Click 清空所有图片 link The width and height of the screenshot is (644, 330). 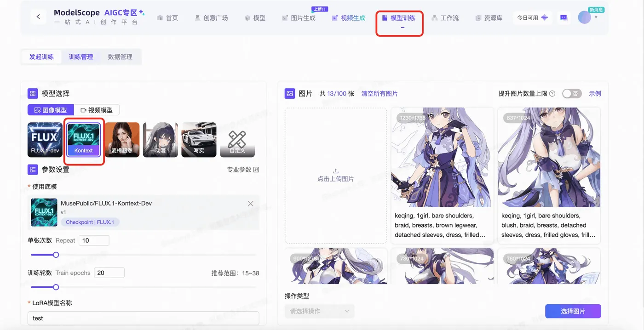(379, 93)
